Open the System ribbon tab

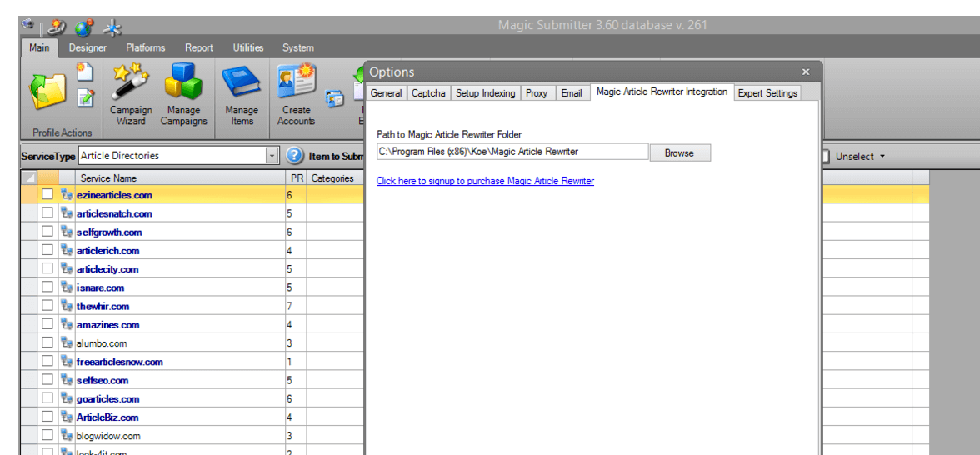point(298,47)
